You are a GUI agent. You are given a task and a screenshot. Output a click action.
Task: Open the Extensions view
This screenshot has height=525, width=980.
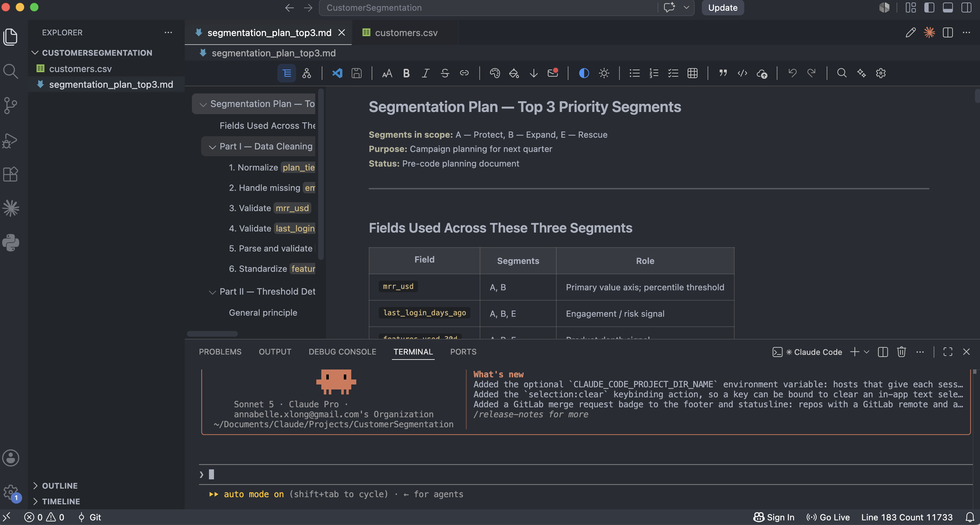tap(11, 174)
